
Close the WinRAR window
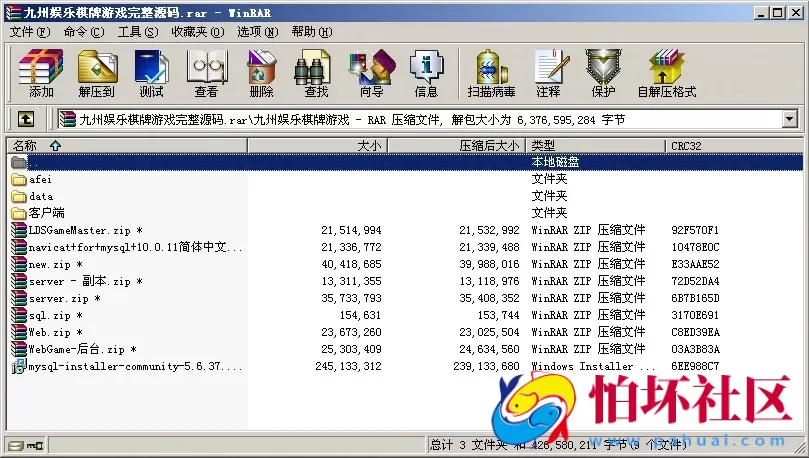[x=796, y=13]
